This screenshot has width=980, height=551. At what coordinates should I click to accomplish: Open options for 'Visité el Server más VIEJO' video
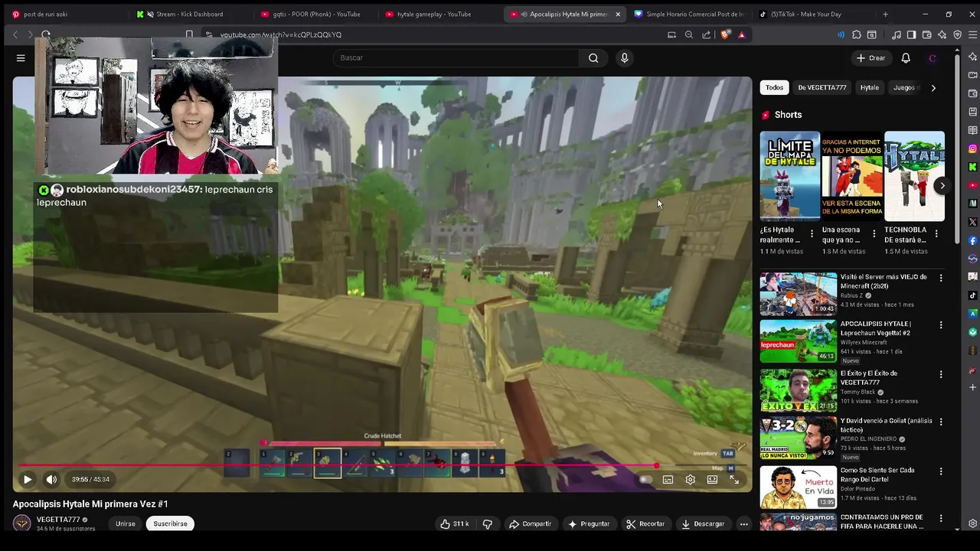(x=941, y=278)
